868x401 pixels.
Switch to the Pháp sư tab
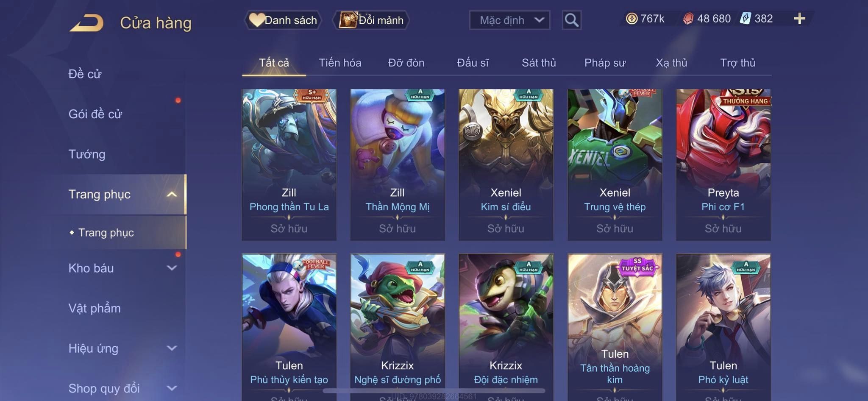click(x=605, y=63)
